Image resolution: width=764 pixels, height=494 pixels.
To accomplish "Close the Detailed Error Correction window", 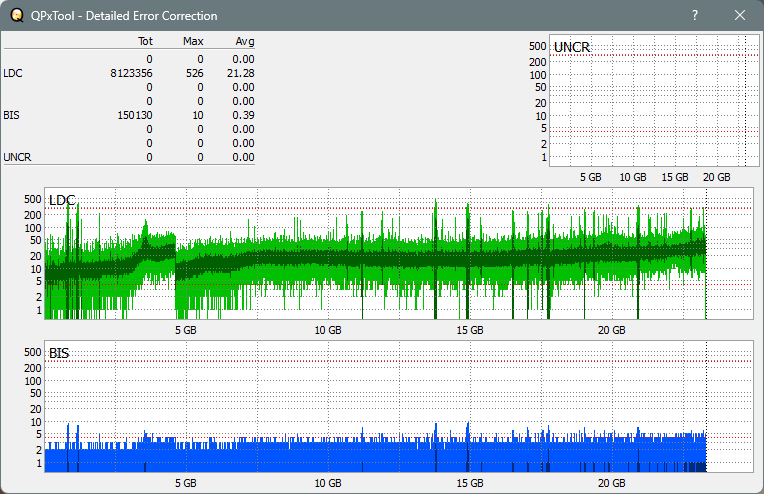I will (x=740, y=16).
